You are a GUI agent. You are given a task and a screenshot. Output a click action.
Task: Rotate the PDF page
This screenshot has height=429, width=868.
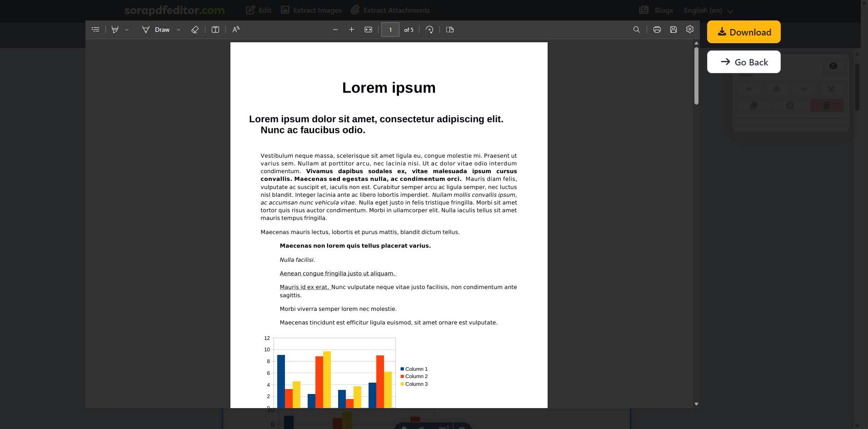click(x=429, y=30)
